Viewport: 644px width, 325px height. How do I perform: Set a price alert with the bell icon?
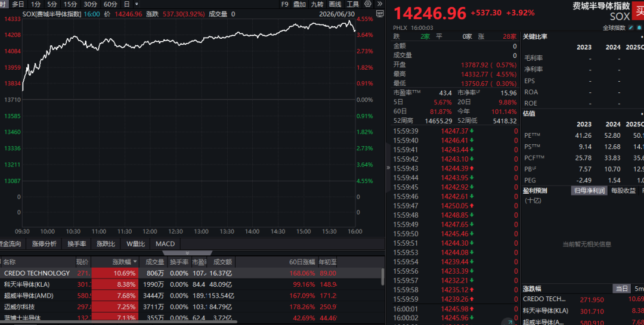tap(639, 28)
